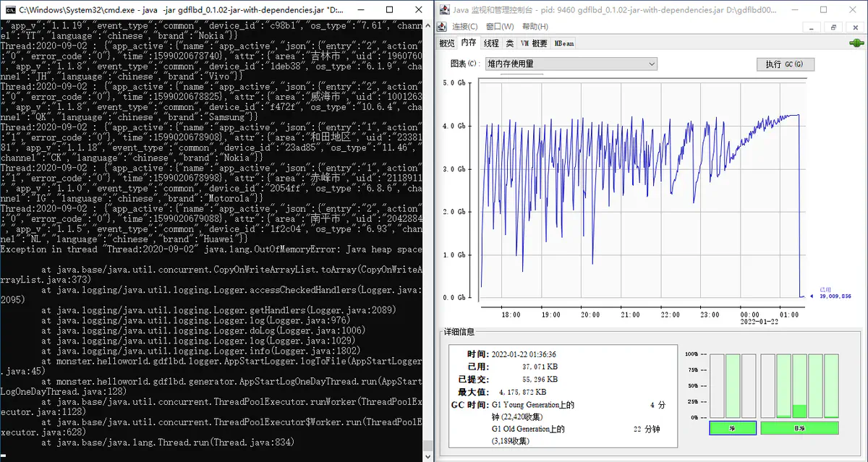
Task: Click the Java console title bar icon
Action: [x=444, y=9]
